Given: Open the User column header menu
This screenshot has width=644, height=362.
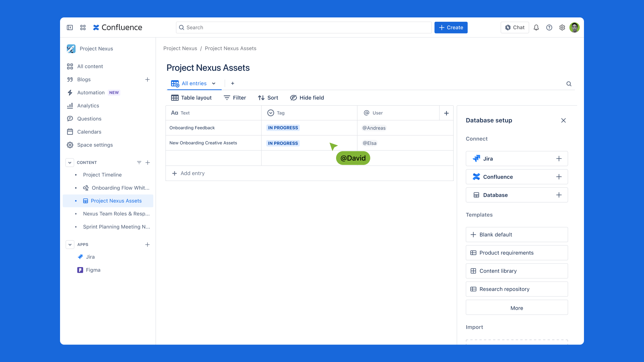Looking at the screenshot, I should point(398,113).
